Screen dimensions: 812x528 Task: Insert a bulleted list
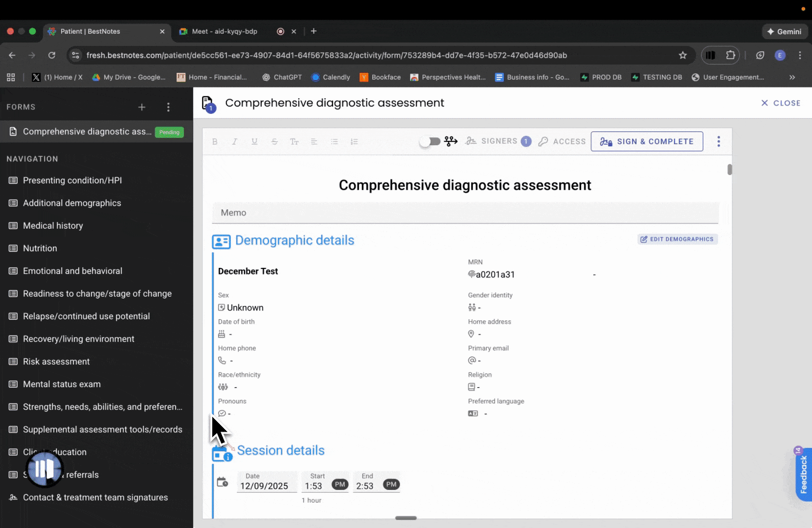pyautogui.click(x=334, y=142)
